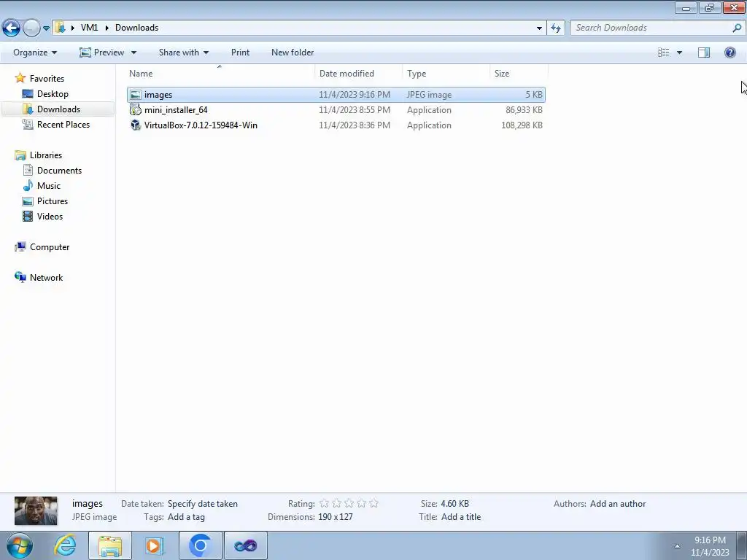This screenshot has height=560, width=747.
Task: Open the Videos library
Action: pyautogui.click(x=50, y=216)
